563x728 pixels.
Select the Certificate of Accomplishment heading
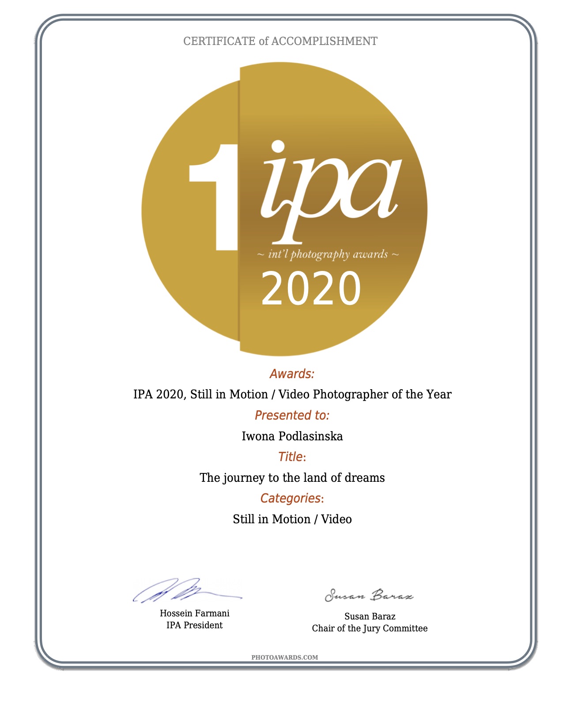pos(280,41)
